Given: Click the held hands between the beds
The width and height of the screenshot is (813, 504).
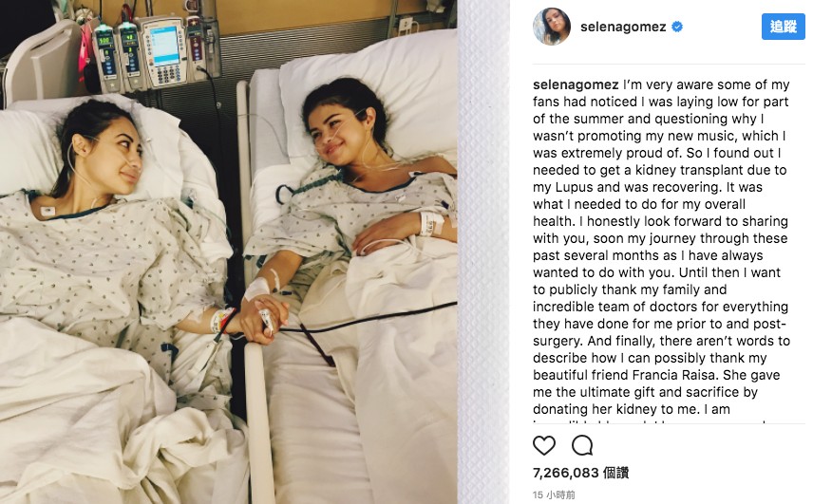Looking at the screenshot, I should pos(263,319).
